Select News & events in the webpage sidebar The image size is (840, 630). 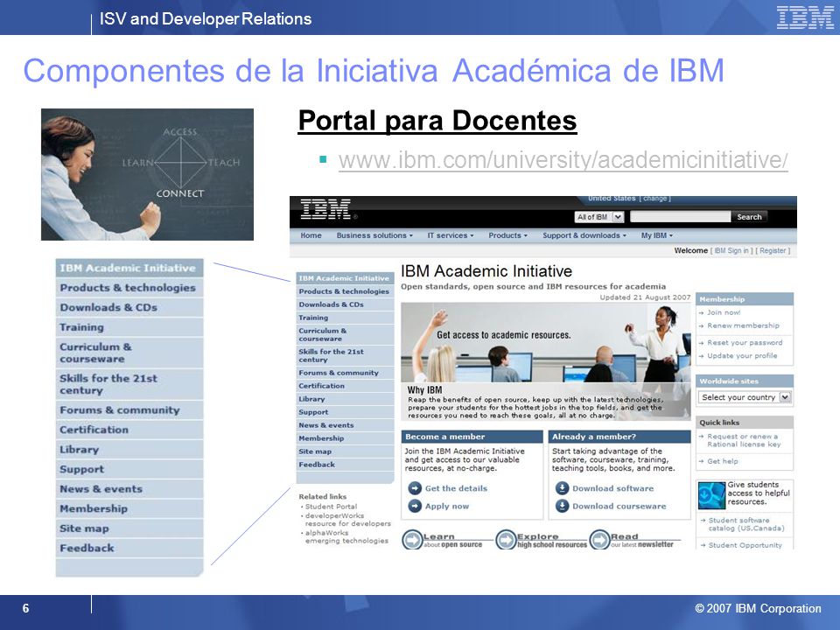click(344, 425)
